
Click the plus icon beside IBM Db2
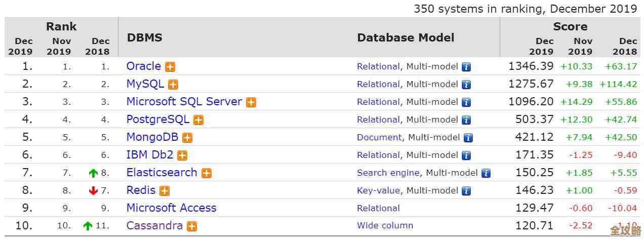point(182,155)
